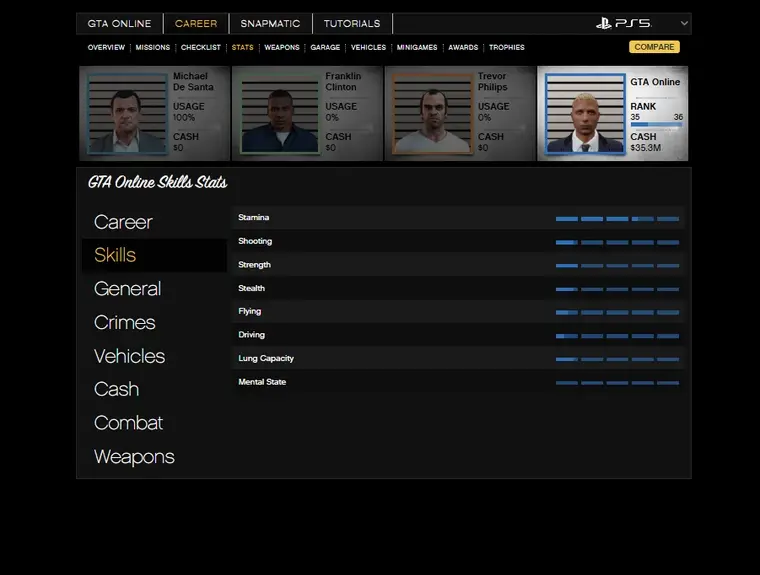Open the Garage sub-navigation link
The width and height of the screenshot is (760, 575).
coord(325,47)
